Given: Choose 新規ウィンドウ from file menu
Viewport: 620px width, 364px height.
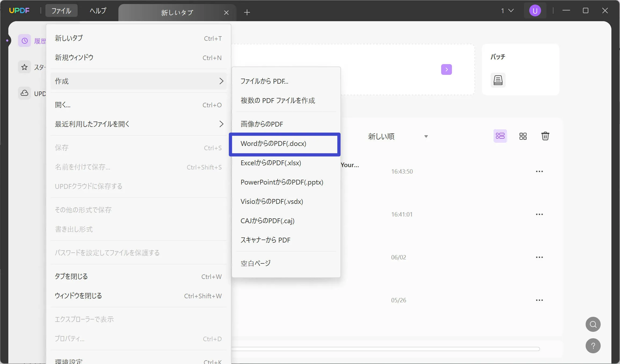Looking at the screenshot, I should pos(139,58).
